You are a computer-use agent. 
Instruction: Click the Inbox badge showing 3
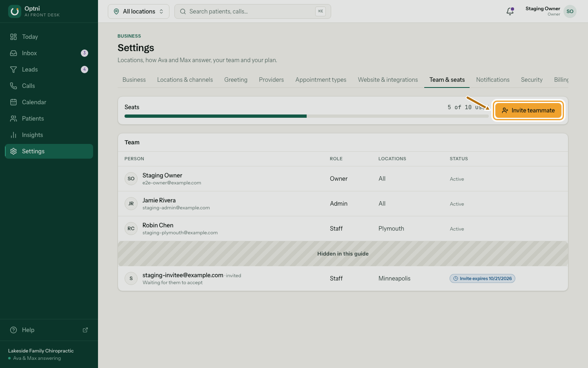pos(85,53)
